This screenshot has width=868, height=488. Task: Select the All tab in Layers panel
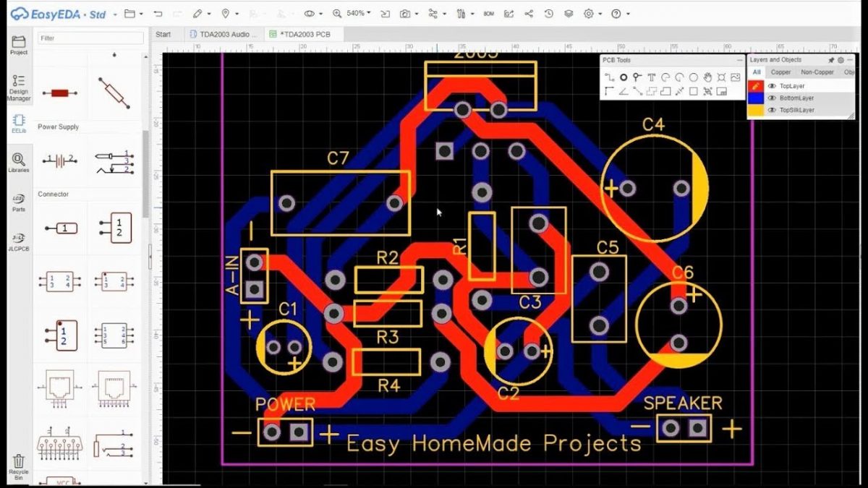click(757, 72)
